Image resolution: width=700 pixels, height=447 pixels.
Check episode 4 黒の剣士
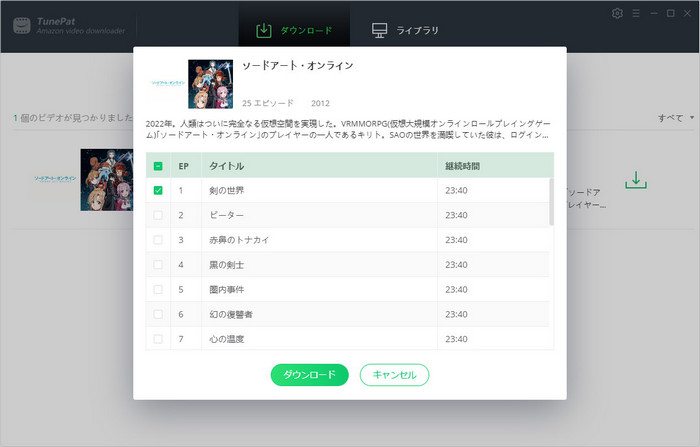(x=158, y=265)
